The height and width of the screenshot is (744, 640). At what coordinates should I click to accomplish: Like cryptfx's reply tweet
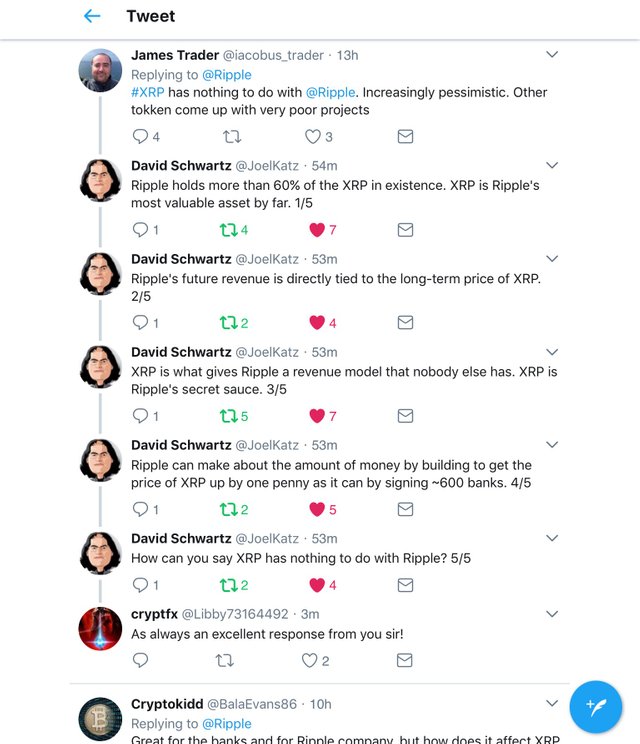pyautogui.click(x=312, y=660)
